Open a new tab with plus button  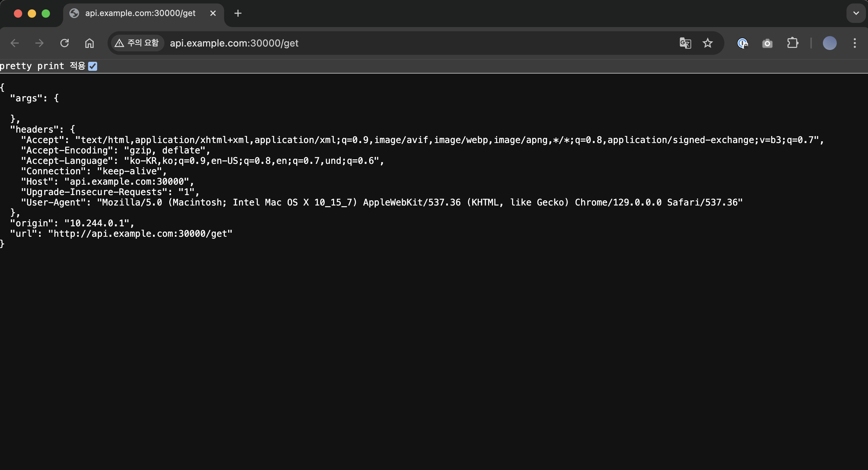tap(238, 13)
